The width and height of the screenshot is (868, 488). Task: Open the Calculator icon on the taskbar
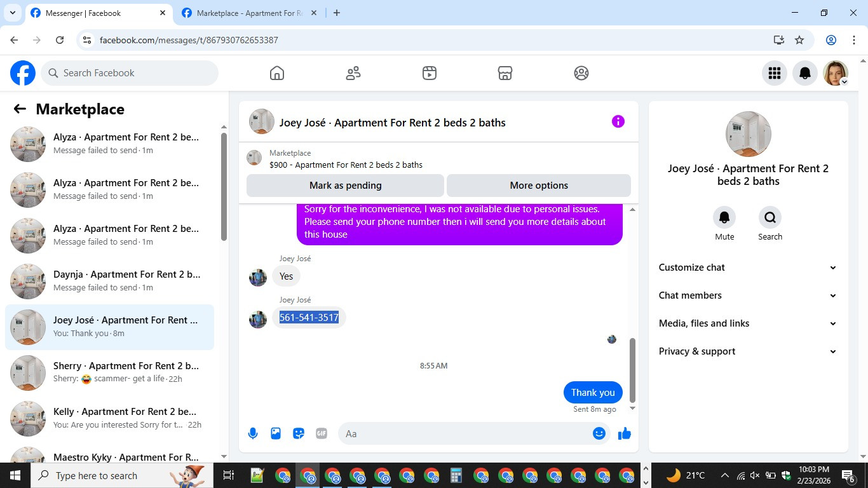[456, 475]
